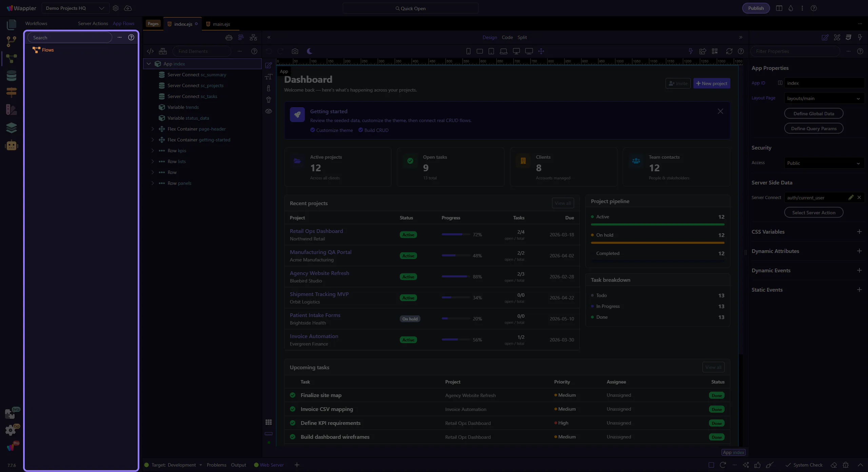Screen dimensions: 868x472
Task: Open the Demo Projects HQ project dropdown
Action: (x=75, y=8)
